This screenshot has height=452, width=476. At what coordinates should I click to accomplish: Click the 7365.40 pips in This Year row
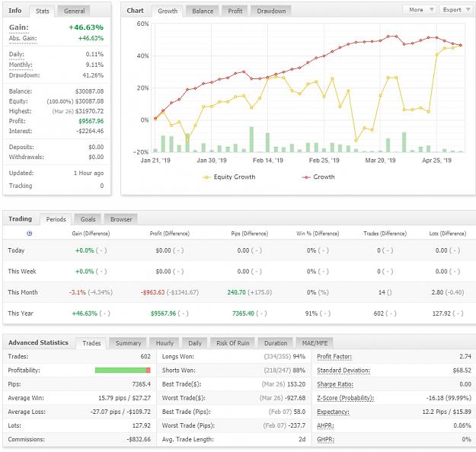pyautogui.click(x=243, y=314)
